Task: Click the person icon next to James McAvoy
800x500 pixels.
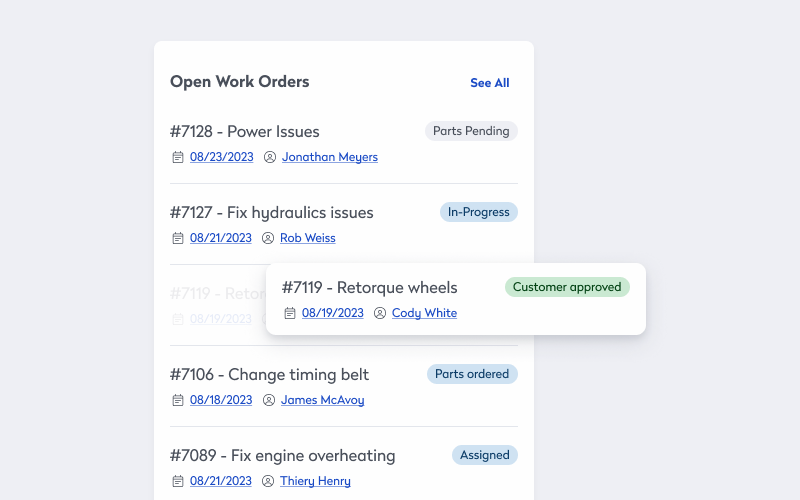Action: pyautogui.click(x=269, y=401)
